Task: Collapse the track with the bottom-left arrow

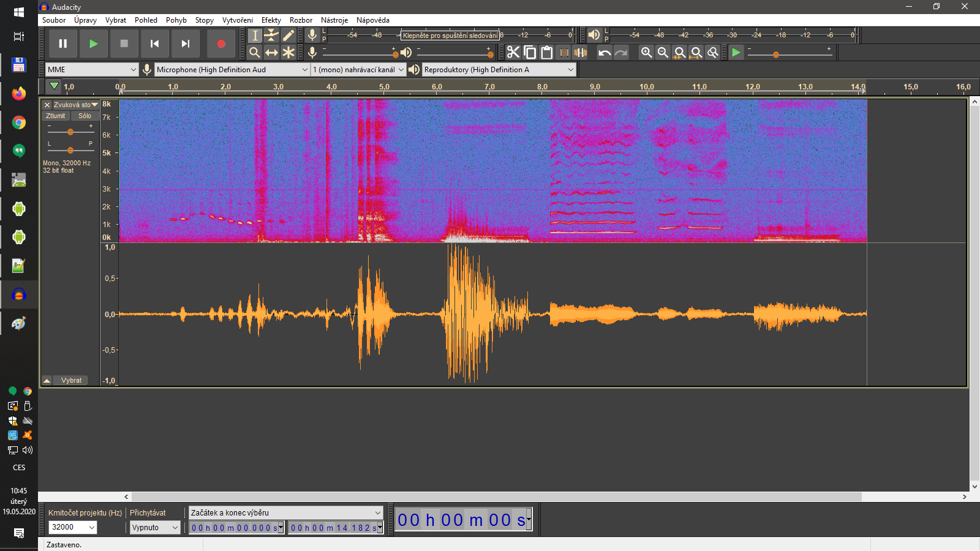Action: click(x=47, y=380)
